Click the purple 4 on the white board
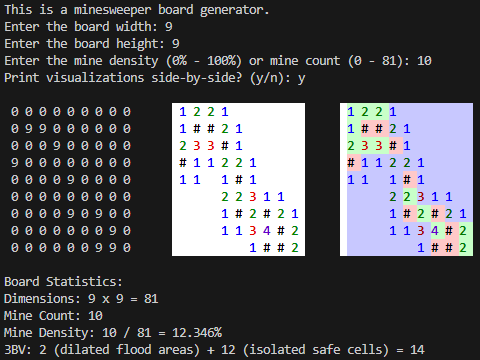Screen dimensions: 480x360 pos(267,230)
